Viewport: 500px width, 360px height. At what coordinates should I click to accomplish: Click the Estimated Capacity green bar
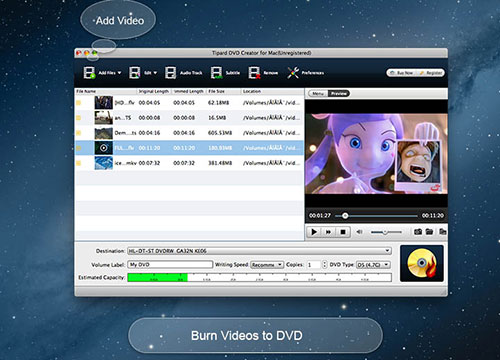pyautogui.click(x=157, y=277)
